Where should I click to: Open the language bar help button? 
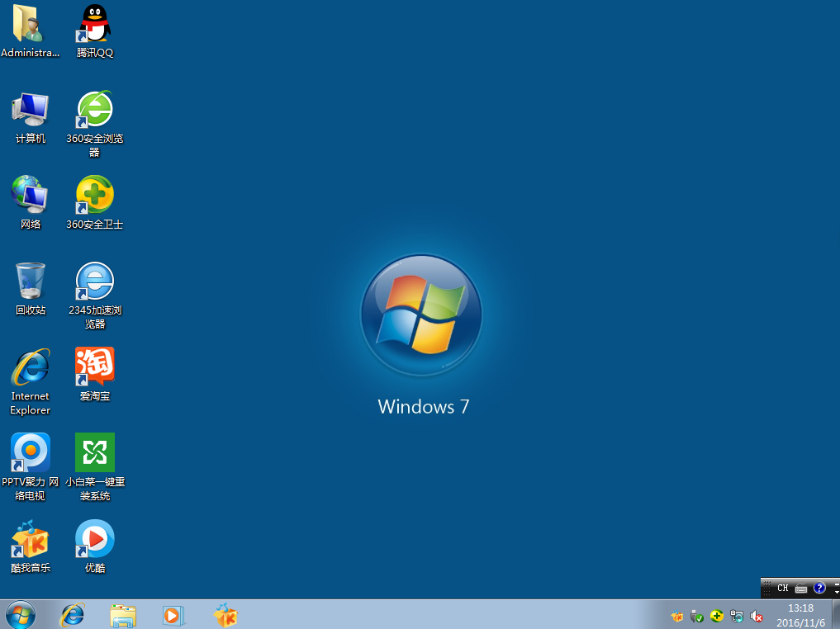[819, 588]
